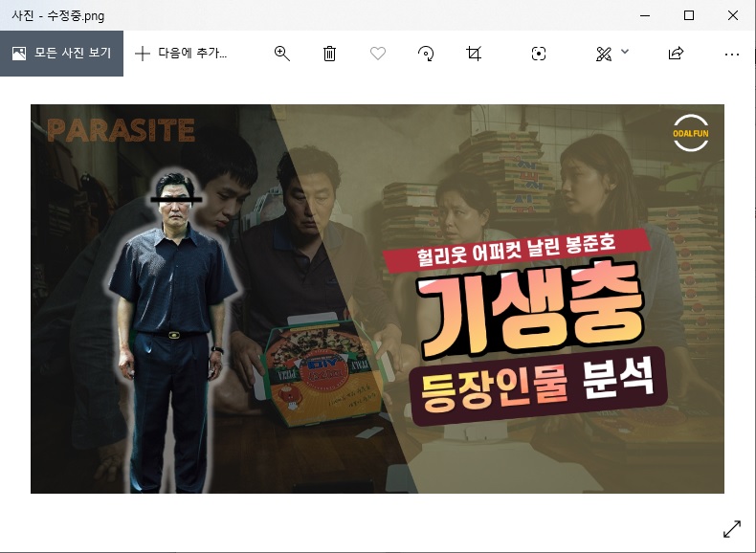Screen dimensions: 756x553
Task: Click the displayed Parasite thumbnail image
Action: pyautogui.click(x=377, y=299)
